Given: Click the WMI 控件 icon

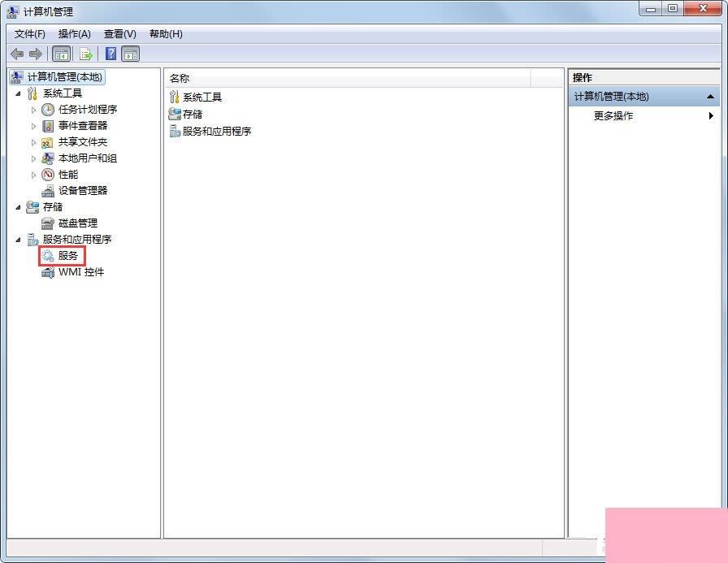Looking at the screenshot, I should tap(48, 272).
